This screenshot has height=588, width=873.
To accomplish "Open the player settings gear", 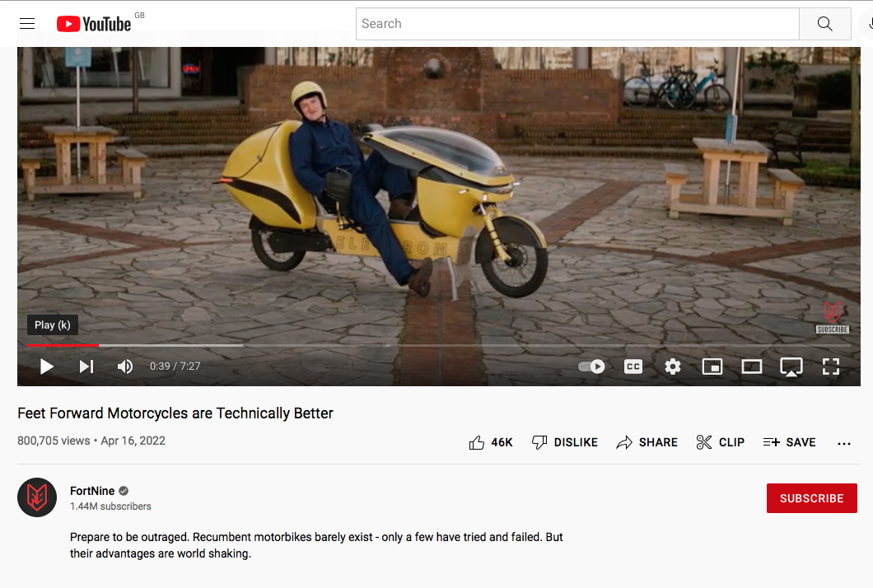I will pos(673,366).
